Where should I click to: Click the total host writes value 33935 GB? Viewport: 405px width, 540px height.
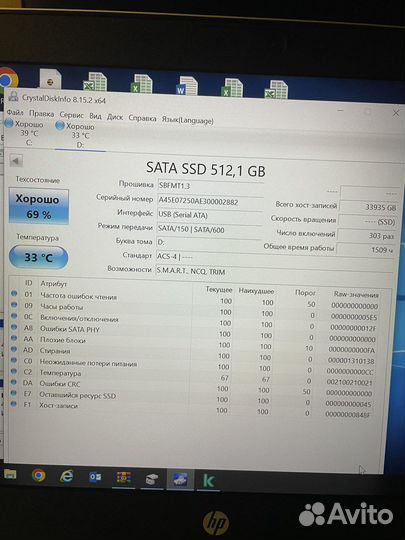pos(369,208)
